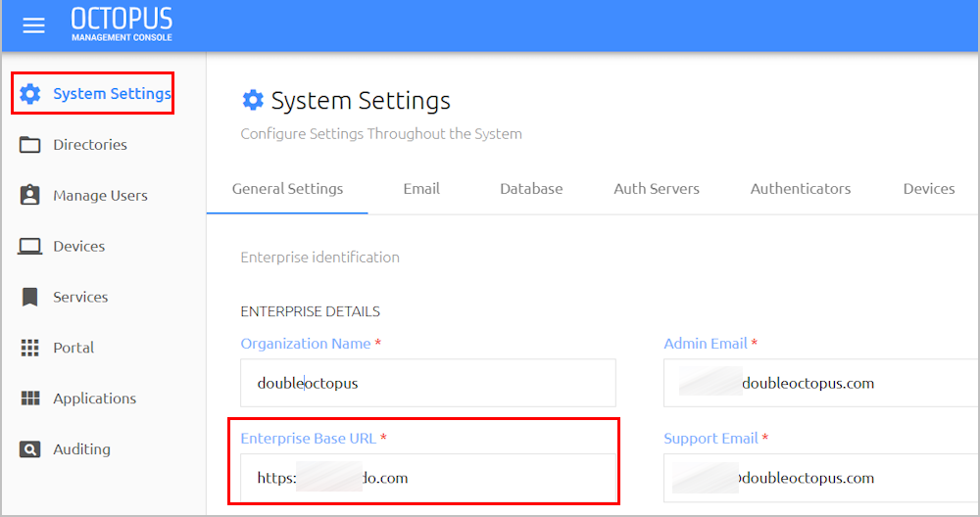This screenshot has width=980, height=517.
Task: Click the ENTERPRISE DETAILS heading
Action: tap(310, 311)
